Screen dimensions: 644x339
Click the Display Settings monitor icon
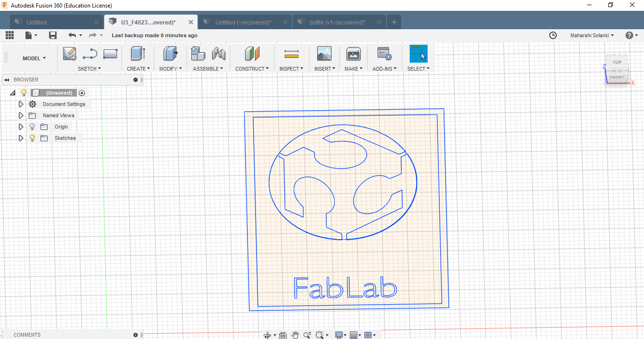click(x=339, y=335)
